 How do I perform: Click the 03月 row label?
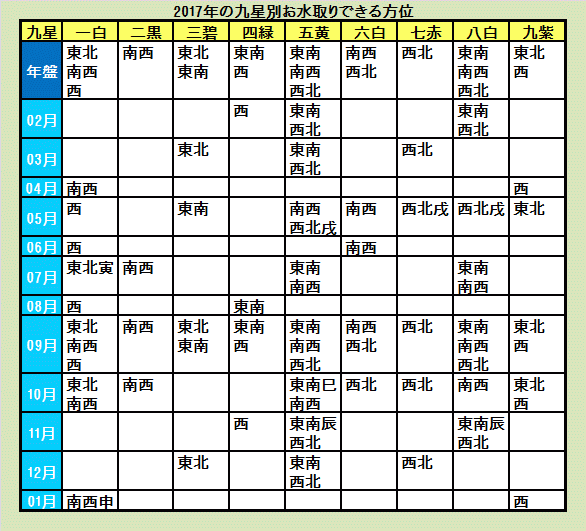(41, 158)
